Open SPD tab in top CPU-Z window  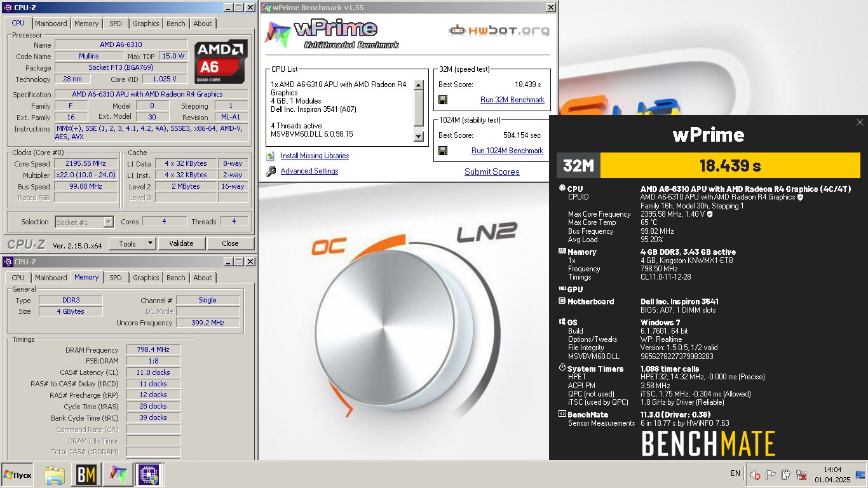pos(115,24)
